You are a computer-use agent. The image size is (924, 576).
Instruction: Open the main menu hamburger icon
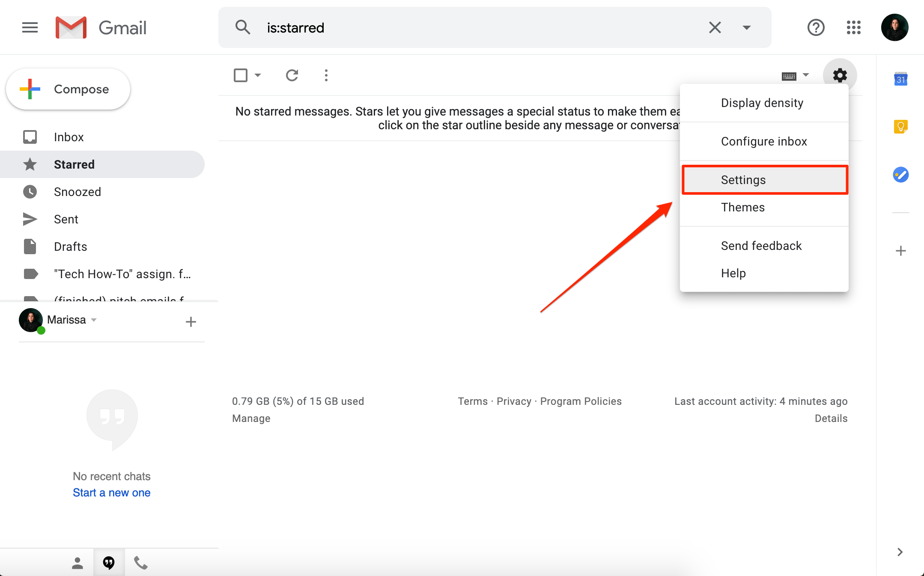[30, 28]
